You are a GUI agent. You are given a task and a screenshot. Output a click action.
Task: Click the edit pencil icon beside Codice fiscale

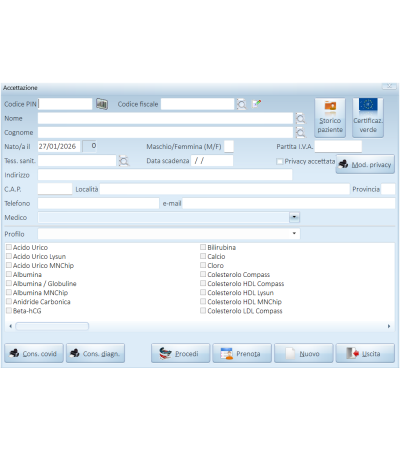(x=256, y=104)
